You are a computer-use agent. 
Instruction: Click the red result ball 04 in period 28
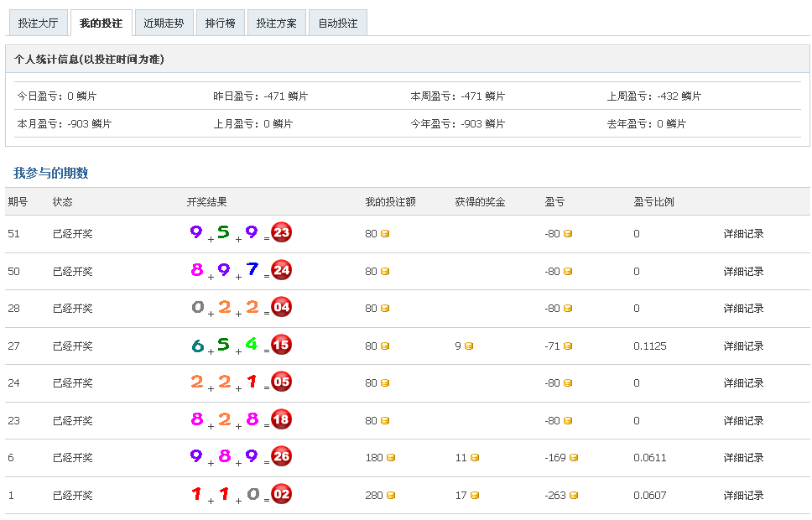[x=282, y=307]
